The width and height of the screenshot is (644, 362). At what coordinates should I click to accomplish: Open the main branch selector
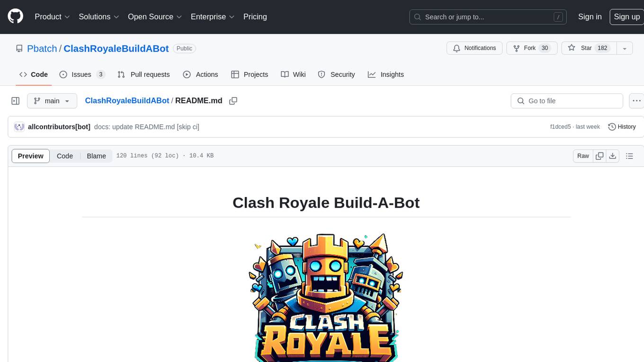tap(52, 101)
